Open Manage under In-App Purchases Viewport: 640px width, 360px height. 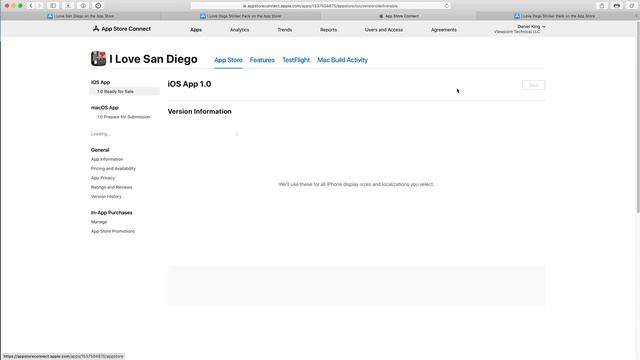pos(99,222)
